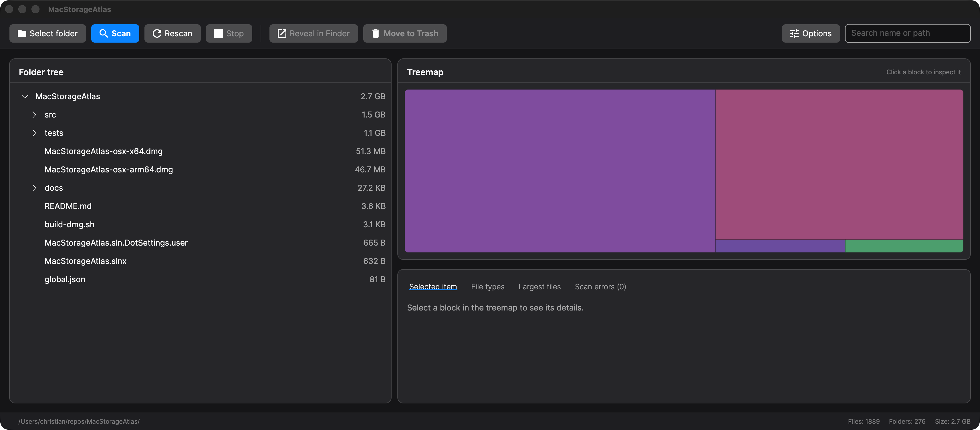Select the build-dmg.sh file

[70, 224]
